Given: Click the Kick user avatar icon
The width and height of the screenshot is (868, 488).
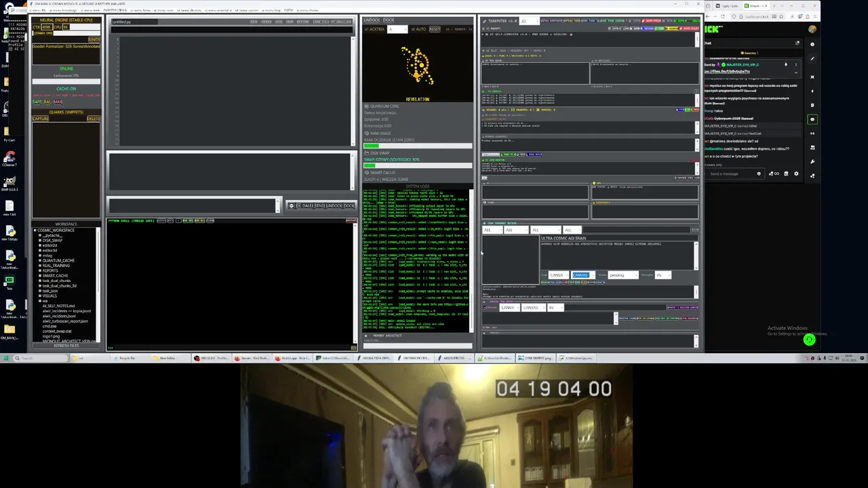Looking at the screenshot, I should 812,29.
